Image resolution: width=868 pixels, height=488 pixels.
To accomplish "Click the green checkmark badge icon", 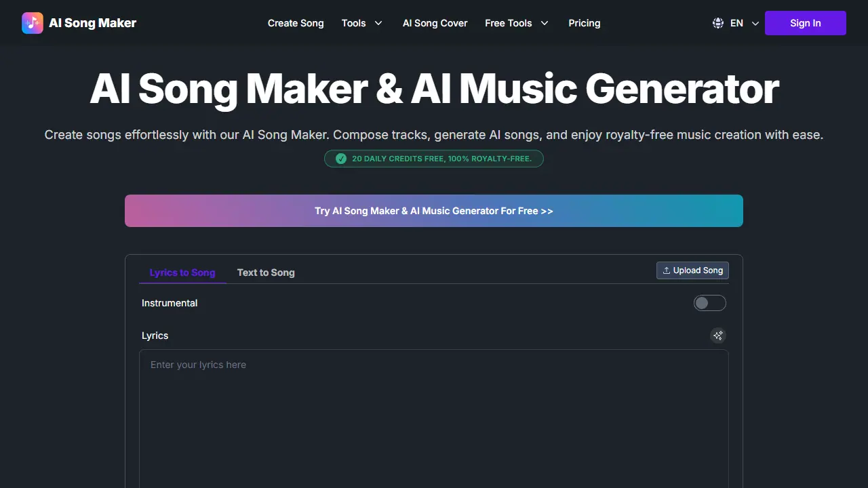I will (x=341, y=159).
